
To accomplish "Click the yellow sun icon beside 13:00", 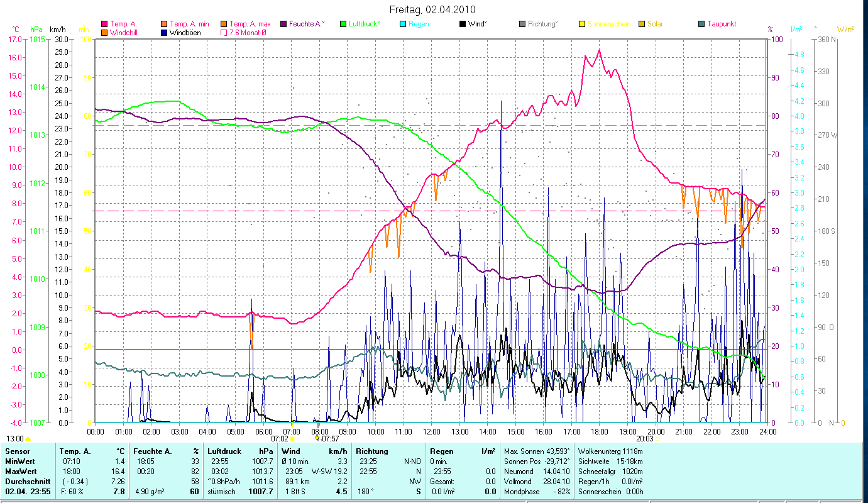I will pyautogui.click(x=28, y=439).
